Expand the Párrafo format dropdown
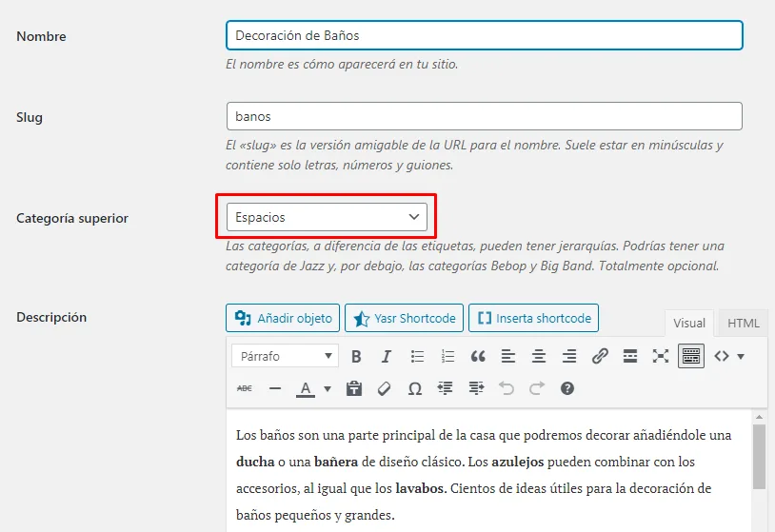 coord(285,357)
